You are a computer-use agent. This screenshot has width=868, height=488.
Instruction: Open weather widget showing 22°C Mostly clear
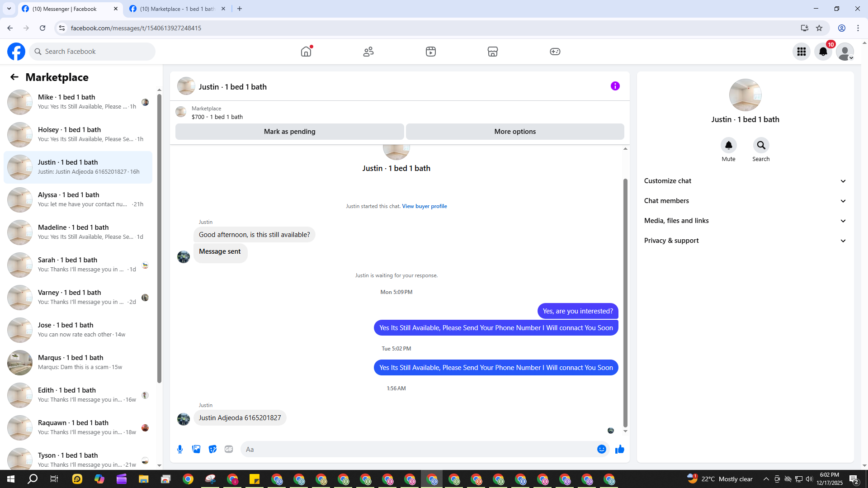(720, 479)
